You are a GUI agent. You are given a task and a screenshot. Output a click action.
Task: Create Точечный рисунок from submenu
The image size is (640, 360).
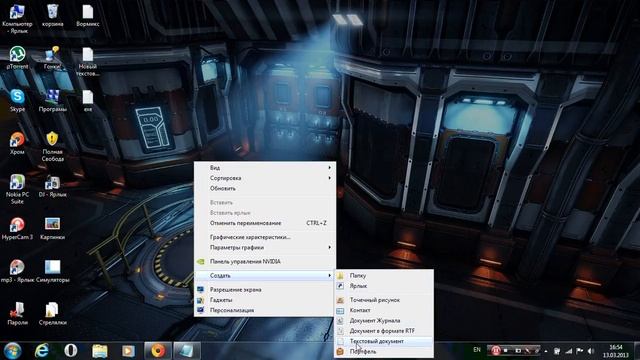coord(384,300)
